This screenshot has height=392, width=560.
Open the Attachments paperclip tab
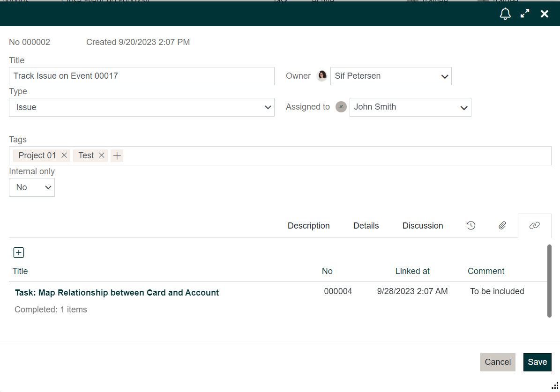(502, 225)
